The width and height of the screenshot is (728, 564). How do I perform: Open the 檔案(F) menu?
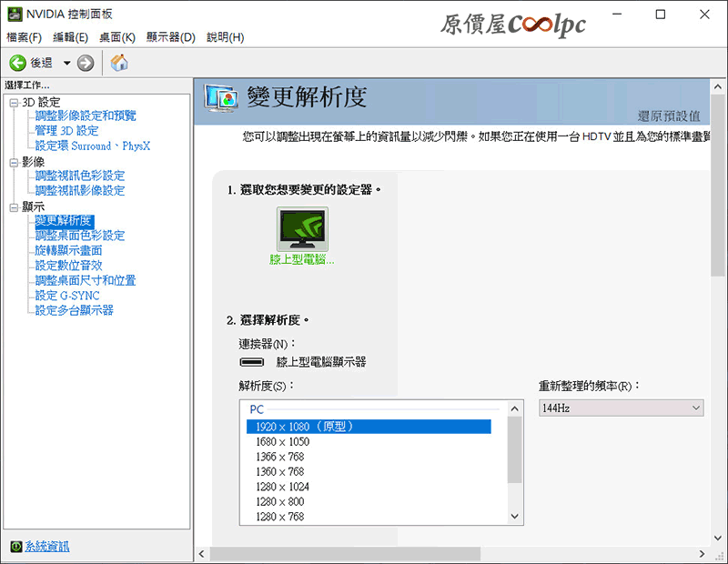tap(25, 37)
